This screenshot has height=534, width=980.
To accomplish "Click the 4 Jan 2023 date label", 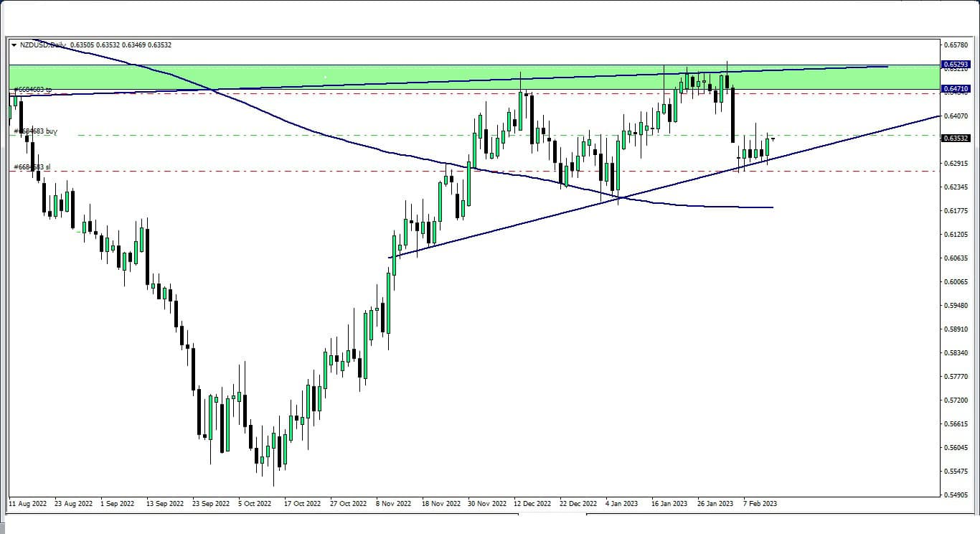I will point(622,503).
